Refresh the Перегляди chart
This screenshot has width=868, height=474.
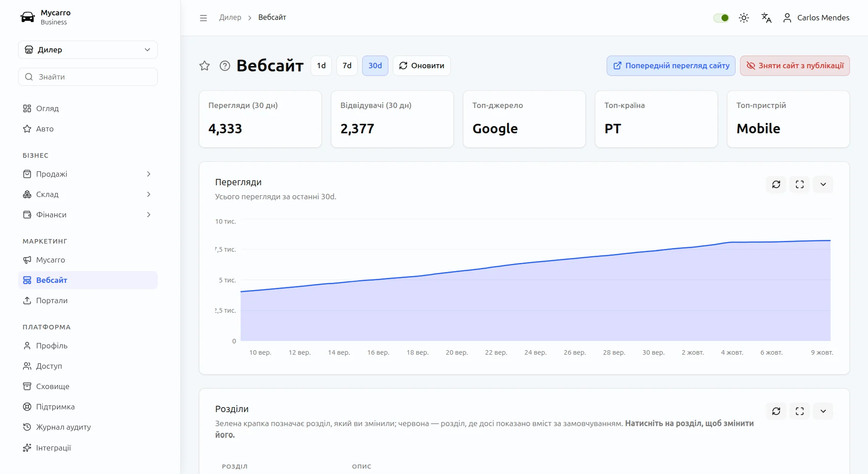pos(776,184)
